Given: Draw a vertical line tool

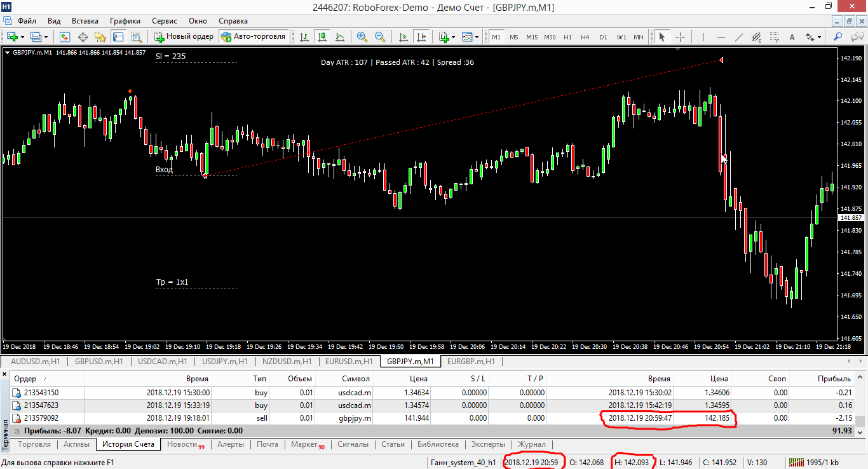Looking at the screenshot, I should tap(703, 36).
